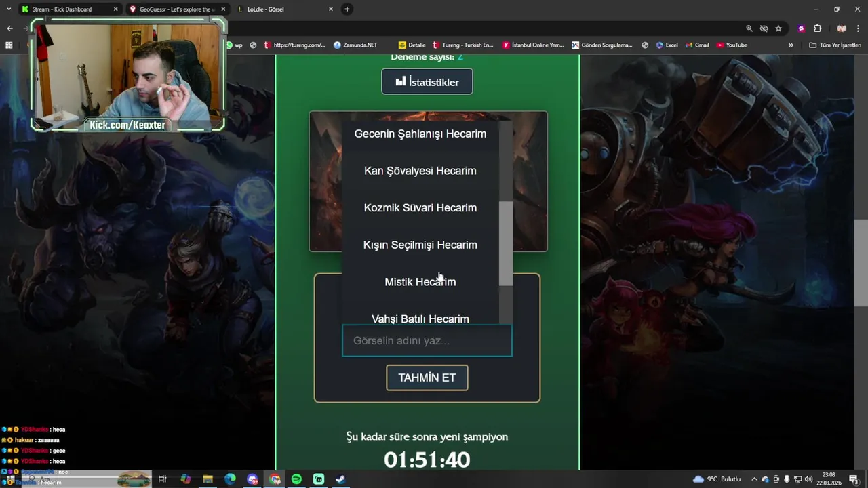Focus the Görselin adını yaz input field
Viewport: 868px width, 488px height.
(x=427, y=340)
